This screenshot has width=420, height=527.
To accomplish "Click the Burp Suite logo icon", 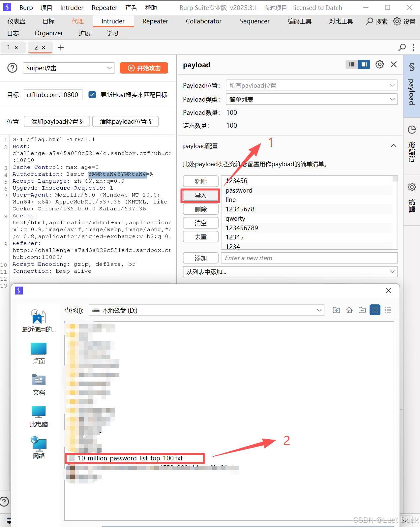I will coord(7,7).
